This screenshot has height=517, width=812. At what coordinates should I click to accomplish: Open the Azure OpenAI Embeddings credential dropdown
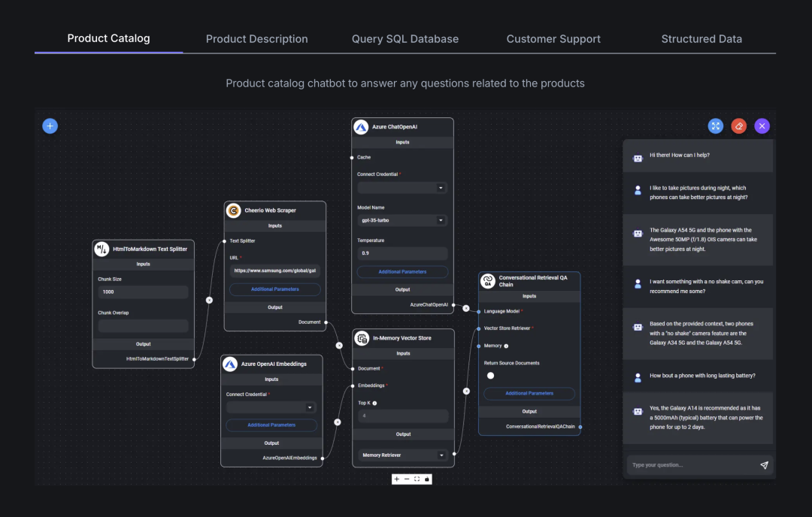click(x=271, y=407)
